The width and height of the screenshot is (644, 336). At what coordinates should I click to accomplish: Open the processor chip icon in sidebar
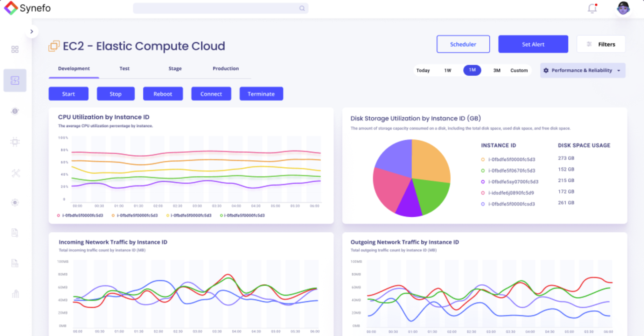click(15, 142)
